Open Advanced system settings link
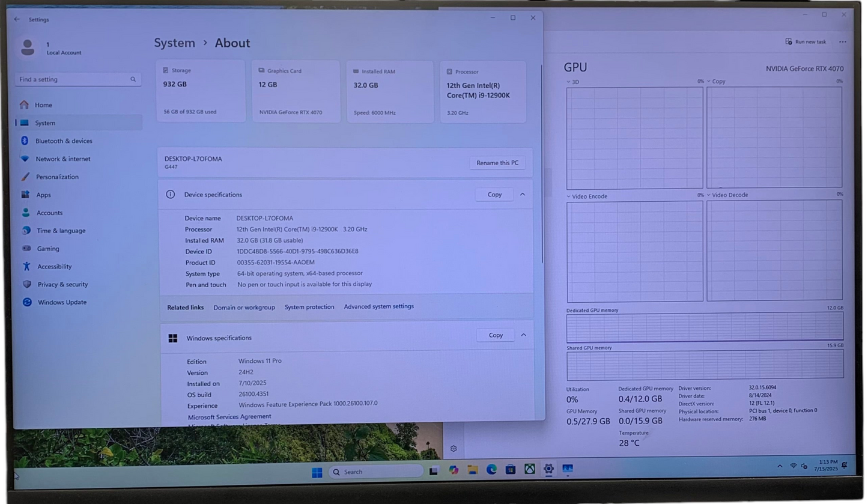 click(379, 306)
